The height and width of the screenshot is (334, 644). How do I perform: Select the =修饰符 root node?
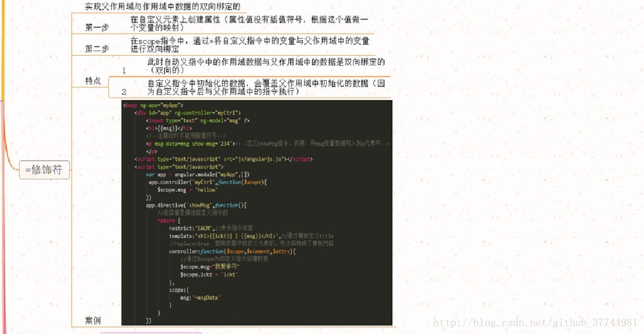(44, 170)
